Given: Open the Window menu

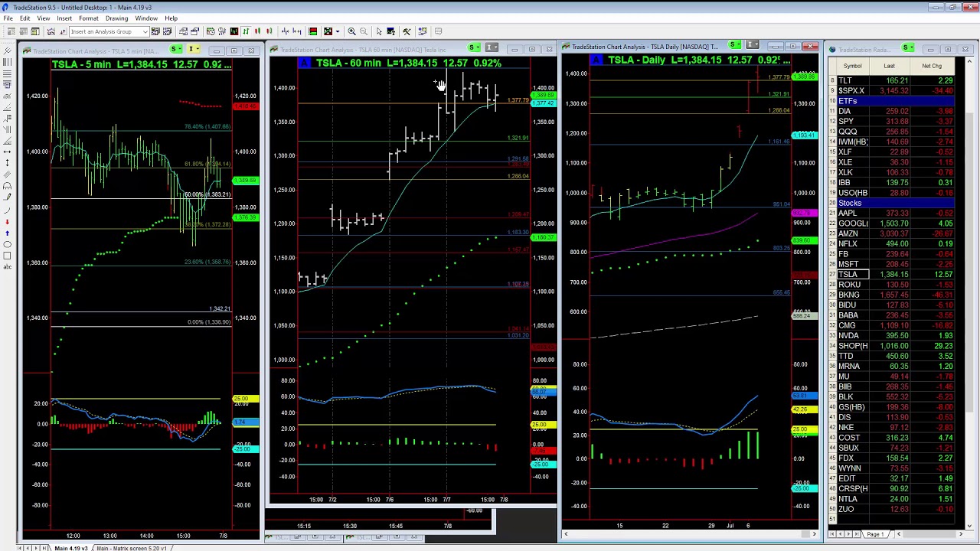Looking at the screenshot, I should tap(146, 18).
